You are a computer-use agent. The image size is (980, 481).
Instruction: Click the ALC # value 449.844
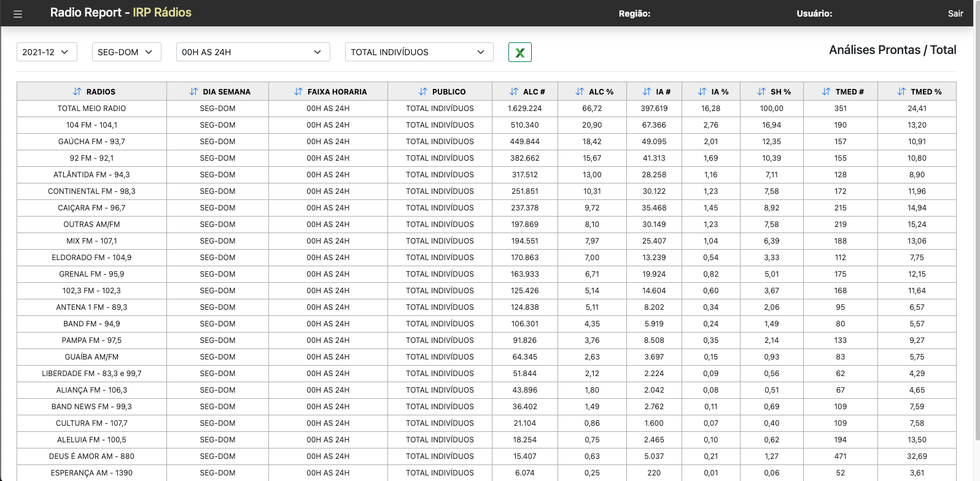pyautogui.click(x=525, y=142)
